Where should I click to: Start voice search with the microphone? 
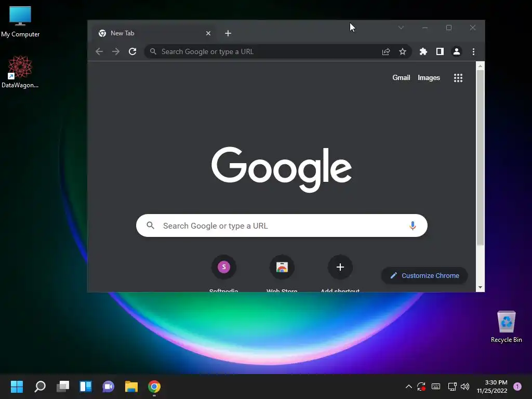(412, 225)
